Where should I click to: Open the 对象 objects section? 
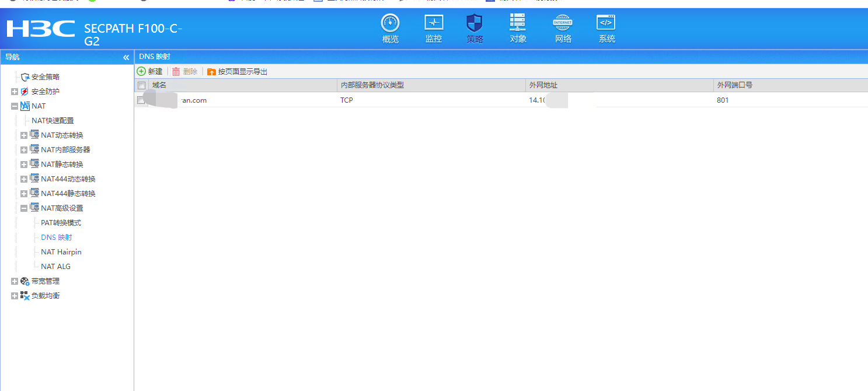click(518, 29)
